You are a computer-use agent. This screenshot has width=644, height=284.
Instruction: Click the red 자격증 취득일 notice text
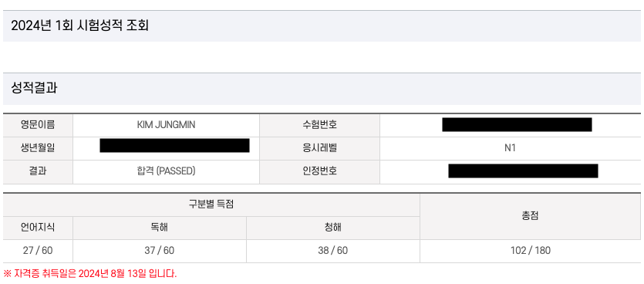[x=90, y=274]
